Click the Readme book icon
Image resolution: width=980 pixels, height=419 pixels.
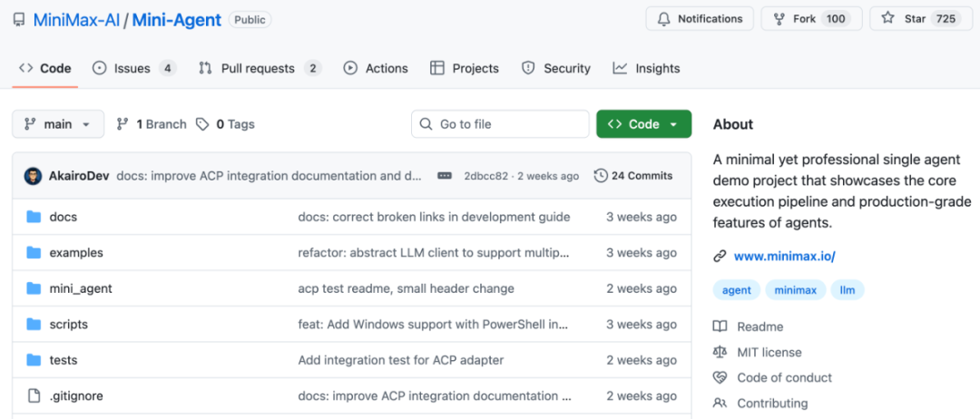point(720,326)
